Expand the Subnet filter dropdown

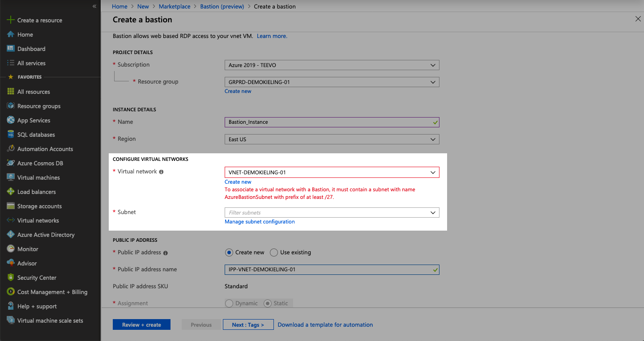click(x=332, y=213)
